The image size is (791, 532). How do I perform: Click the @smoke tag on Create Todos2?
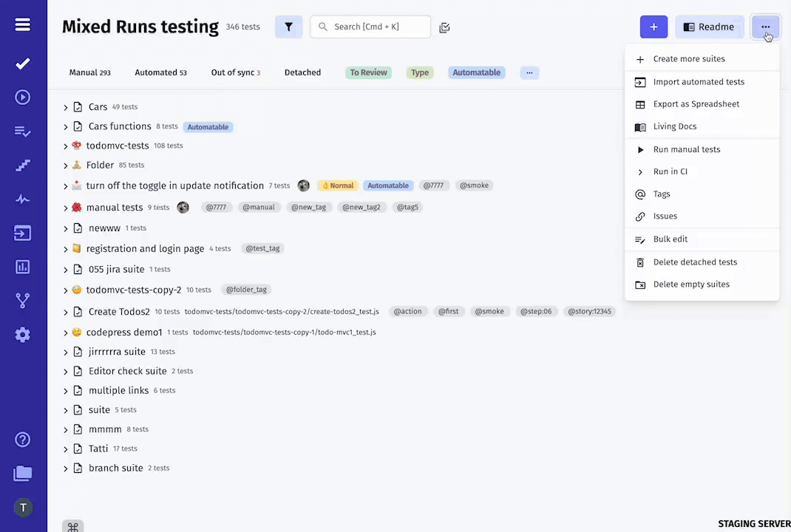[489, 312]
